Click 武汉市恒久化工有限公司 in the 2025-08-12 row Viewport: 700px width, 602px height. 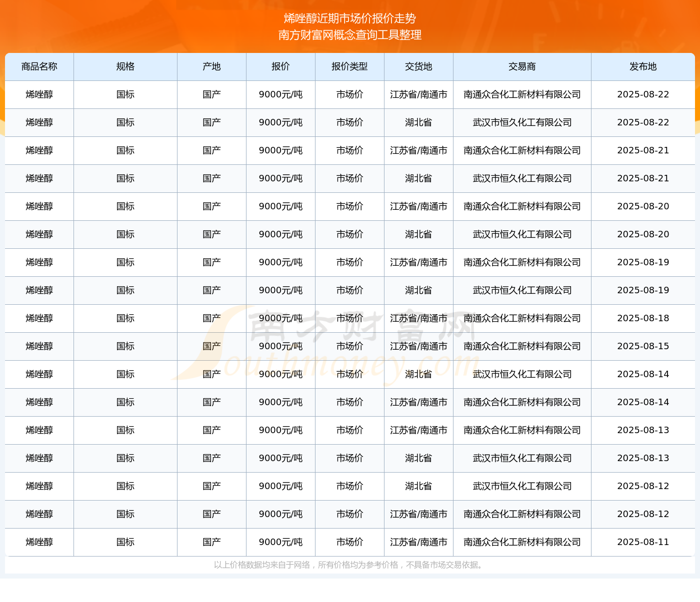[x=522, y=486]
